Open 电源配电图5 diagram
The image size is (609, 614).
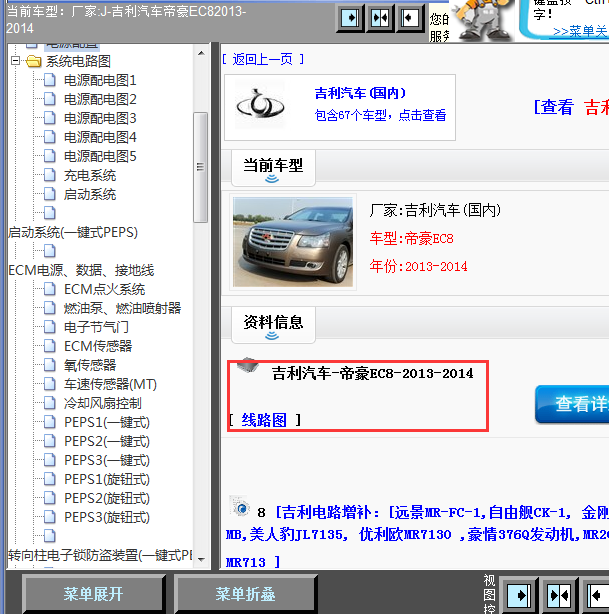point(100,156)
